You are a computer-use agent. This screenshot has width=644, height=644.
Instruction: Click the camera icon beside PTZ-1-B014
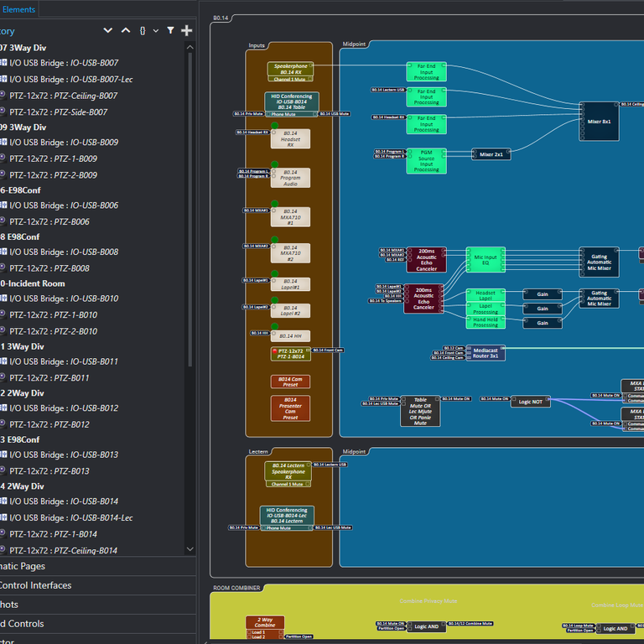coord(3,533)
